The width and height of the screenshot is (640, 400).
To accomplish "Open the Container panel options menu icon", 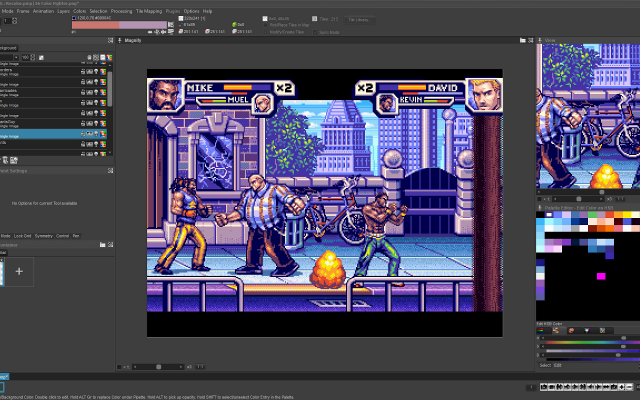I will [x=110, y=244].
